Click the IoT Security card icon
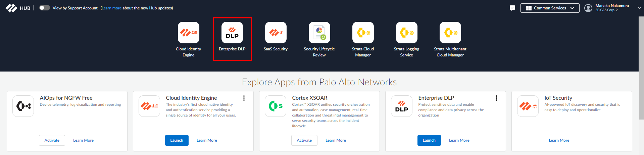Viewport: 644px width, 155px height. click(x=528, y=106)
